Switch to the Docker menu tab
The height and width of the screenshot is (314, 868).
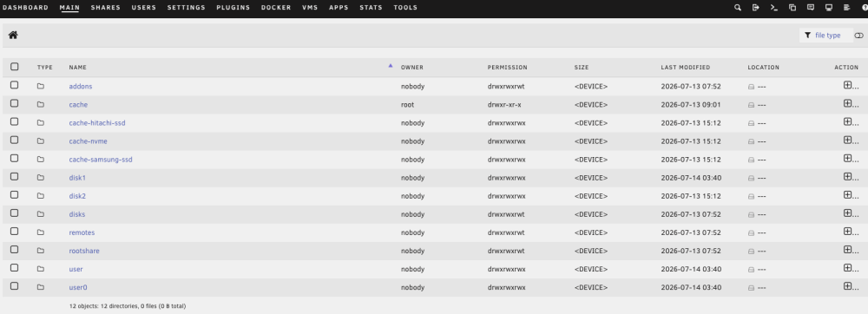click(276, 8)
